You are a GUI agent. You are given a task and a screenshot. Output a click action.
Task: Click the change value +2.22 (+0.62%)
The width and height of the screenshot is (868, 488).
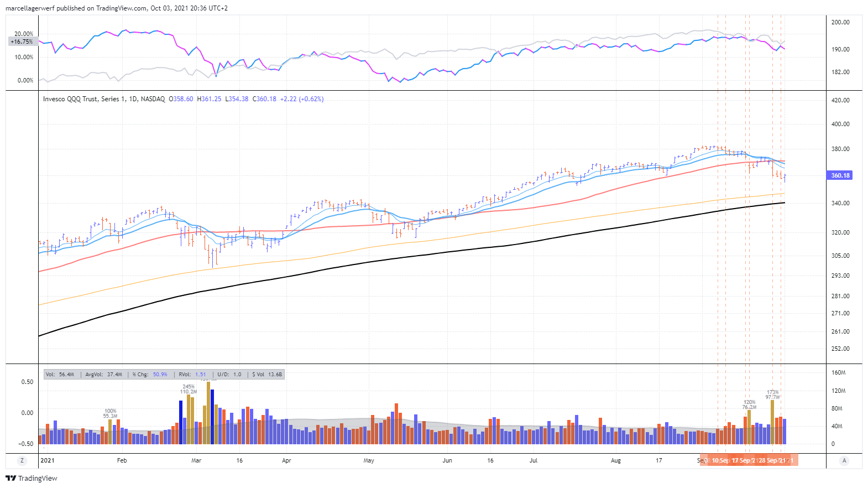click(x=302, y=99)
